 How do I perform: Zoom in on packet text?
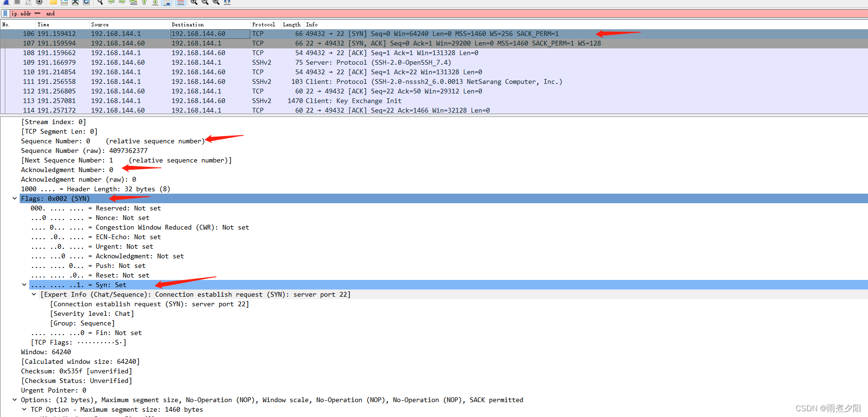coord(194,2)
